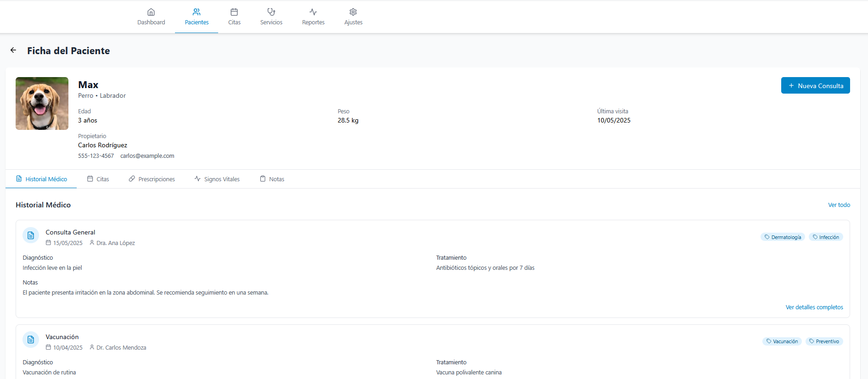Open Ver detalles completos for Consulta General
The height and width of the screenshot is (379, 868).
(x=814, y=307)
